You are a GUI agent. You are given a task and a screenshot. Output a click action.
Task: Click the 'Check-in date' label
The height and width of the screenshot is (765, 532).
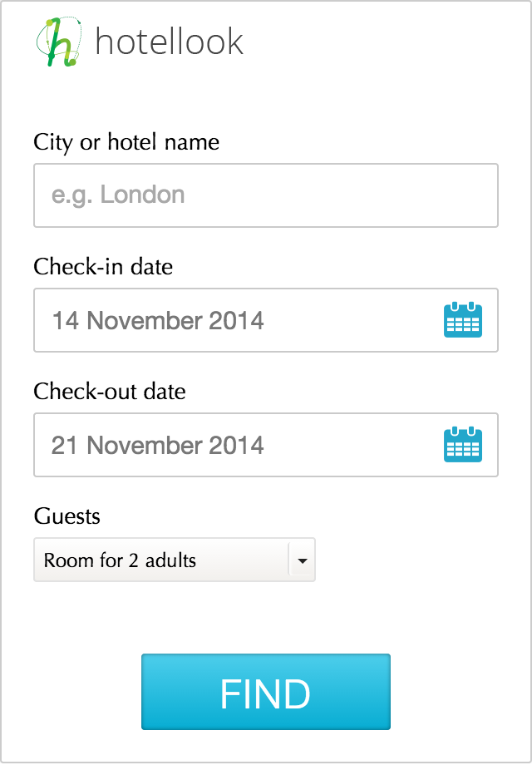pos(103,267)
